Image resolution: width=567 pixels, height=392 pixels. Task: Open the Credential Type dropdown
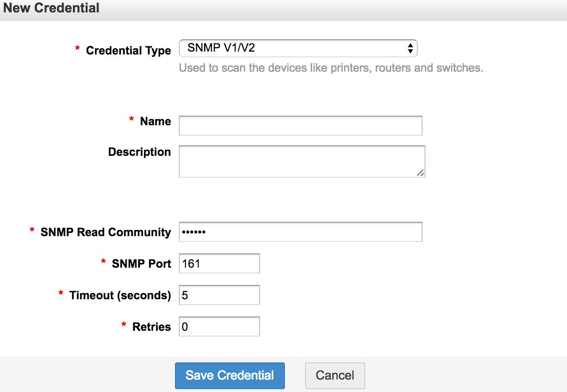[x=297, y=48]
